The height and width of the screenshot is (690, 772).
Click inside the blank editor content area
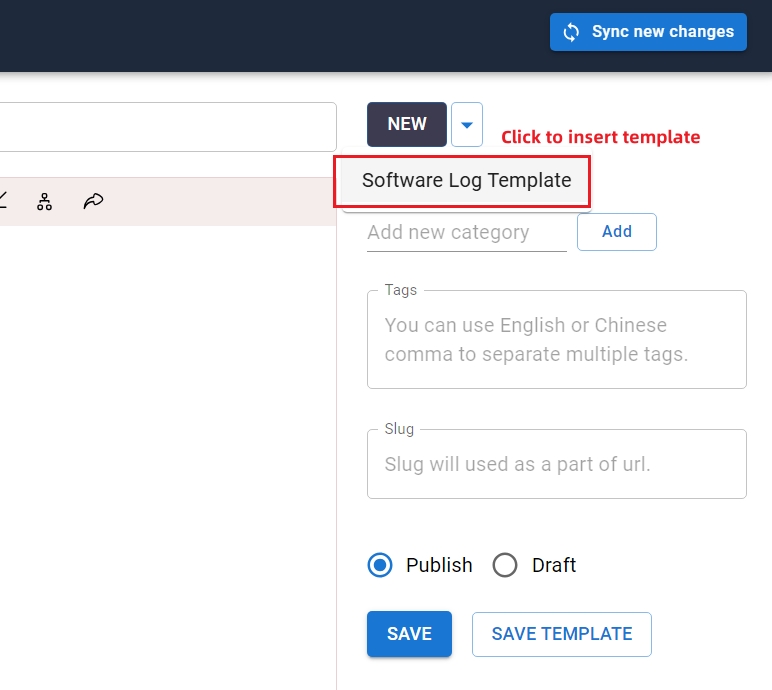click(168, 450)
